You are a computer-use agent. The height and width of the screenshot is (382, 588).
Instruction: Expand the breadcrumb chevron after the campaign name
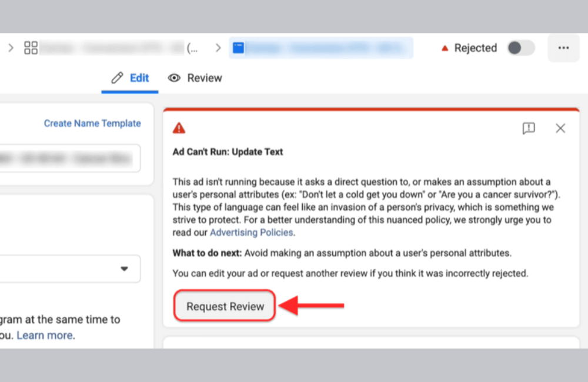click(218, 48)
